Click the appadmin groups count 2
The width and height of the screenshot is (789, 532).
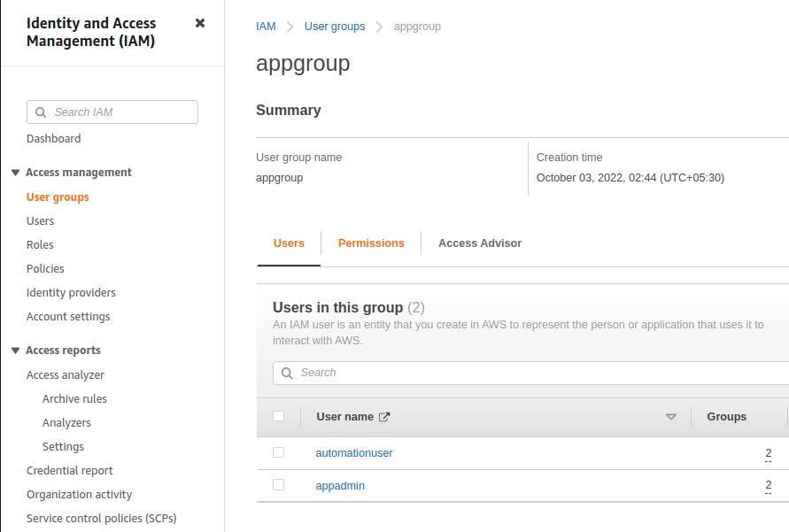[x=769, y=485]
